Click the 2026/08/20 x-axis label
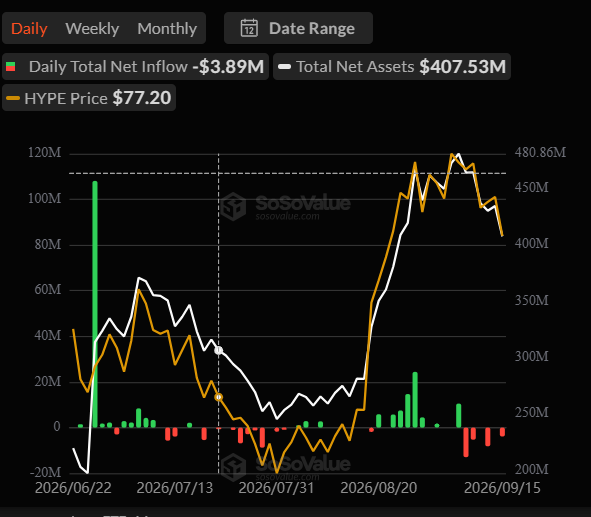 [x=379, y=488]
